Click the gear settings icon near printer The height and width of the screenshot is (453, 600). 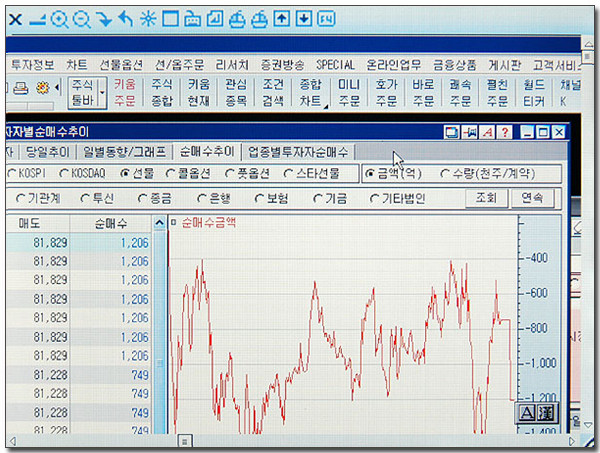pos(43,88)
